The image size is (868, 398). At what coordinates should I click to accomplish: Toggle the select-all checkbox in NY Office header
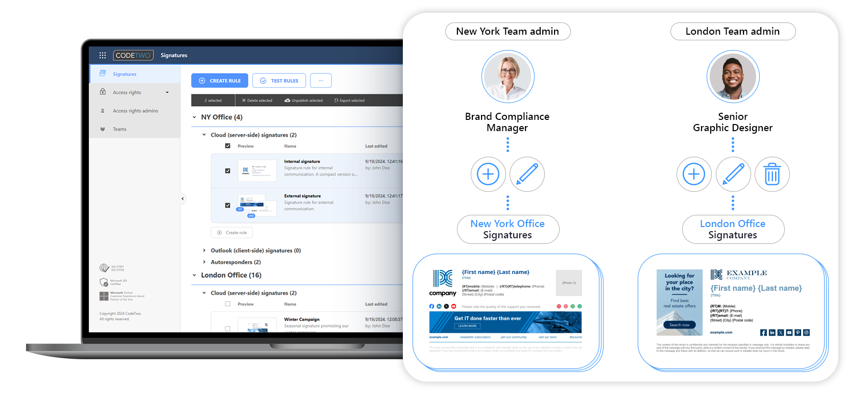coord(228,146)
